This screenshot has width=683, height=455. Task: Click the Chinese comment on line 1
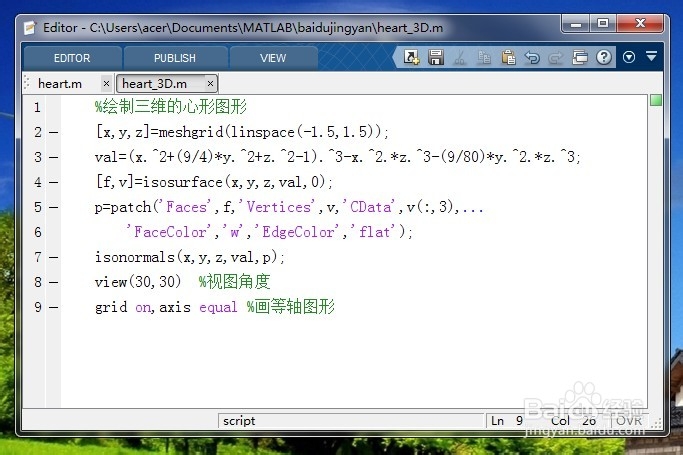click(171, 106)
